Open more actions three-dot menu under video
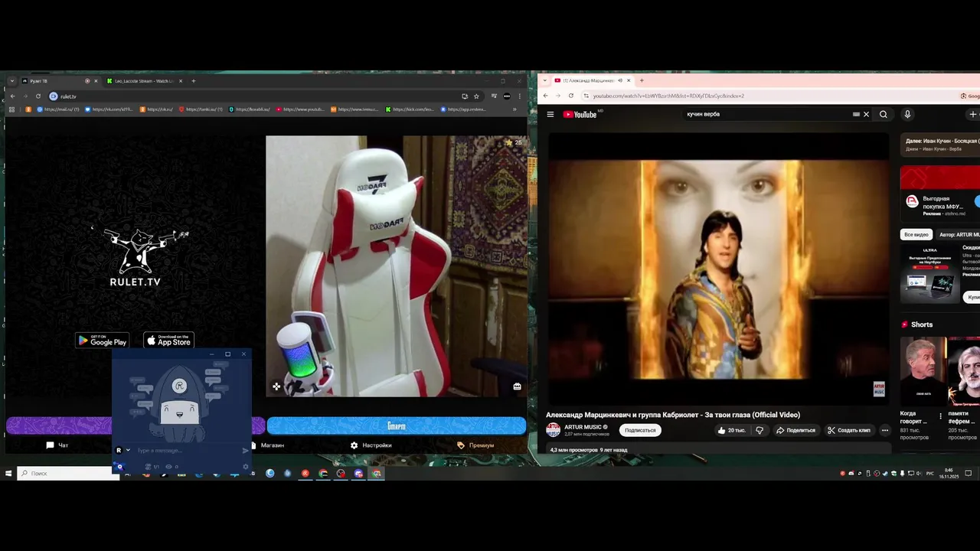980x551 pixels. (x=884, y=430)
